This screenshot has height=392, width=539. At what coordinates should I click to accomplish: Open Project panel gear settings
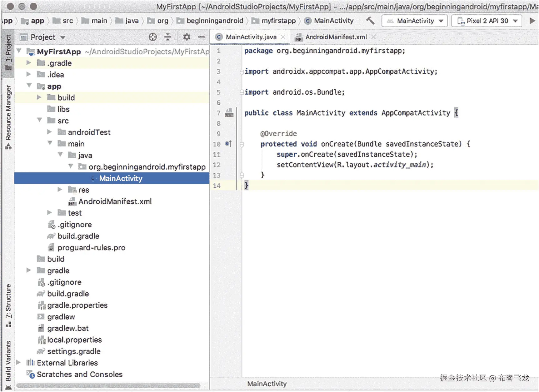click(x=187, y=37)
